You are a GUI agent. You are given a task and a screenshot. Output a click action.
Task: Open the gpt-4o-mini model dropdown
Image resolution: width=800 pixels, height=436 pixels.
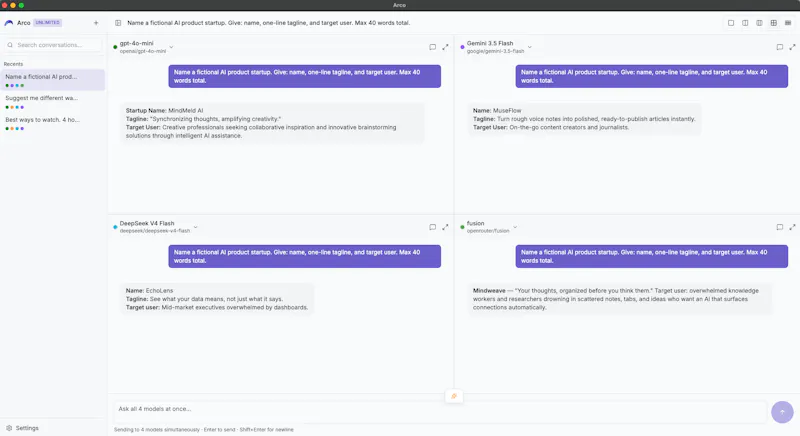pos(171,47)
